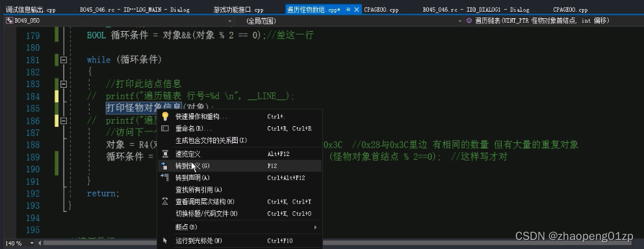Click the 0x28与0x3C comment on line 188
Image resolution: width=644 pixels, height=249 pixels.
(x=465, y=144)
